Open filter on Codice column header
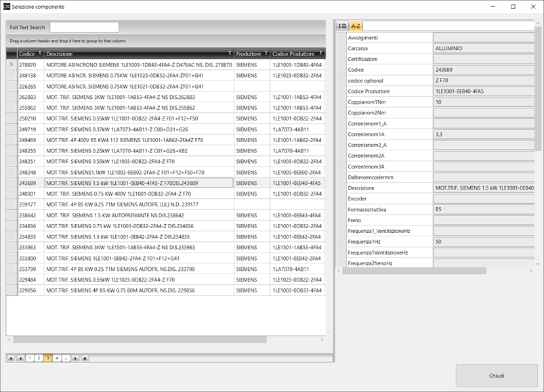 [40, 53]
